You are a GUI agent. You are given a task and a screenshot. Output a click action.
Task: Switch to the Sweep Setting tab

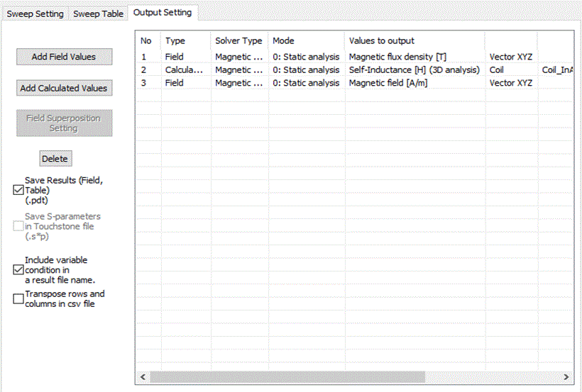35,14
